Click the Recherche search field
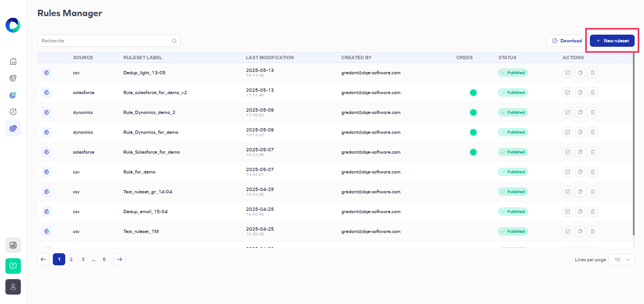This screenshot has height=304, width=644. coord(104,41)
